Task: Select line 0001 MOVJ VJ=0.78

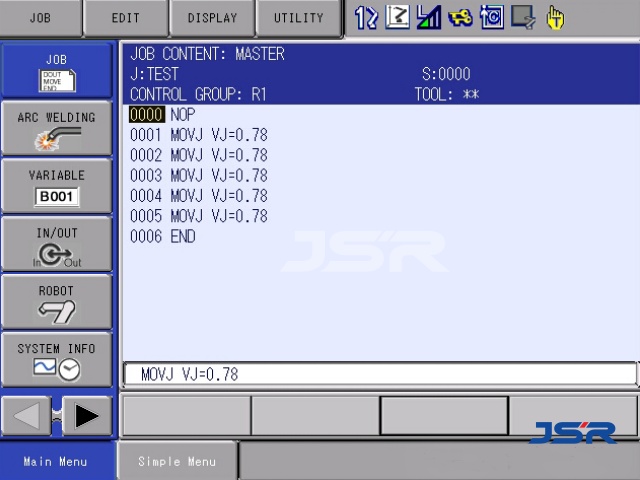Action: tap(199, 135)
